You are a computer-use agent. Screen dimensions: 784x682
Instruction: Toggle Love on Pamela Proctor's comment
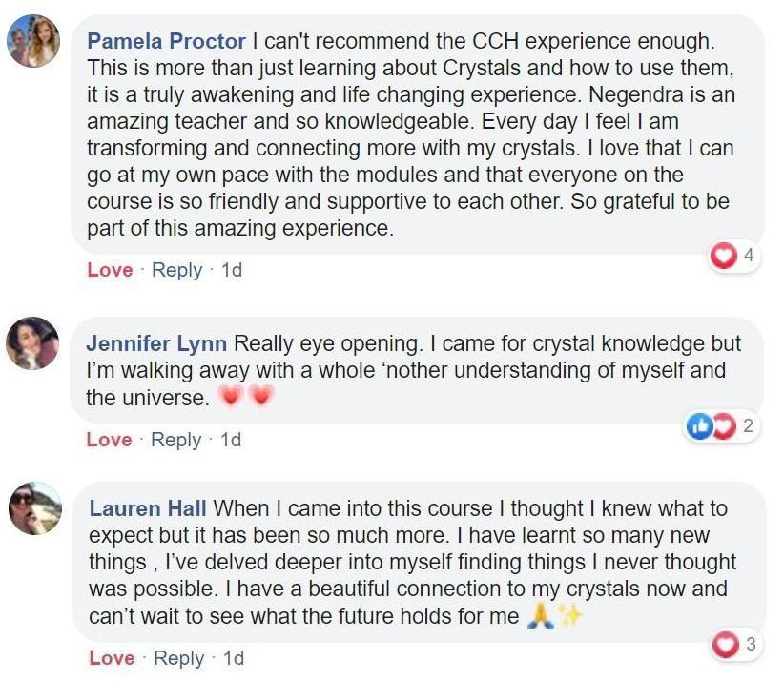[x=110, y=270]
